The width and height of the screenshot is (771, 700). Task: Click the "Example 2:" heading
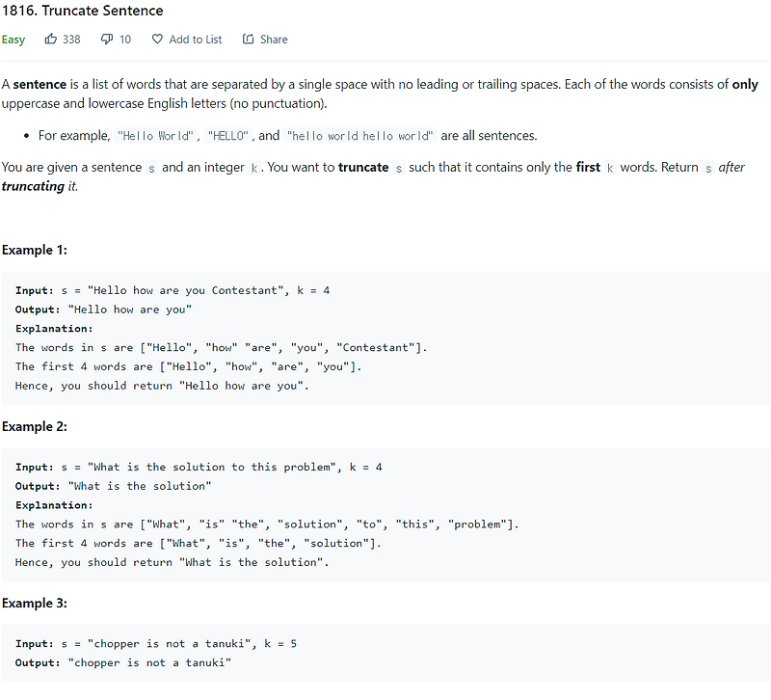(x=35, y=426)
